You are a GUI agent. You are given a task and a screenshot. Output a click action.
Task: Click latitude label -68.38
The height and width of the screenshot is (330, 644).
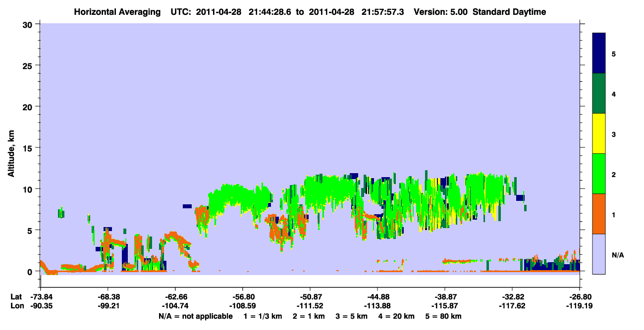[107, 297]
